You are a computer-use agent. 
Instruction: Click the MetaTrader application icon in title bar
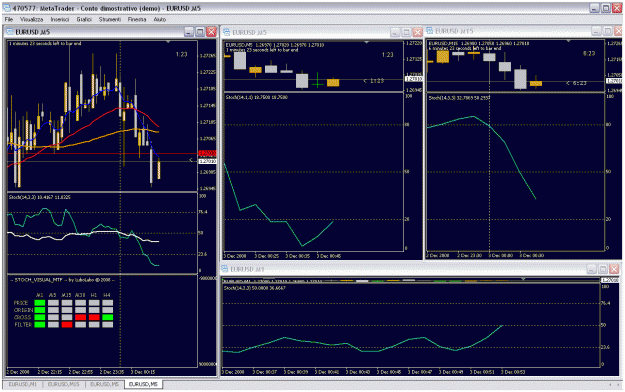pos(7,8)
